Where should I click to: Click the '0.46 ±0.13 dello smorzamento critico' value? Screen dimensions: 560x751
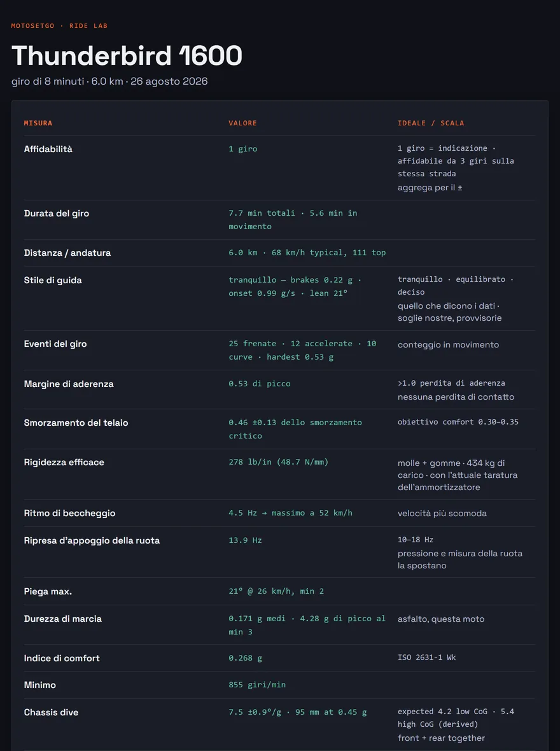295,429
